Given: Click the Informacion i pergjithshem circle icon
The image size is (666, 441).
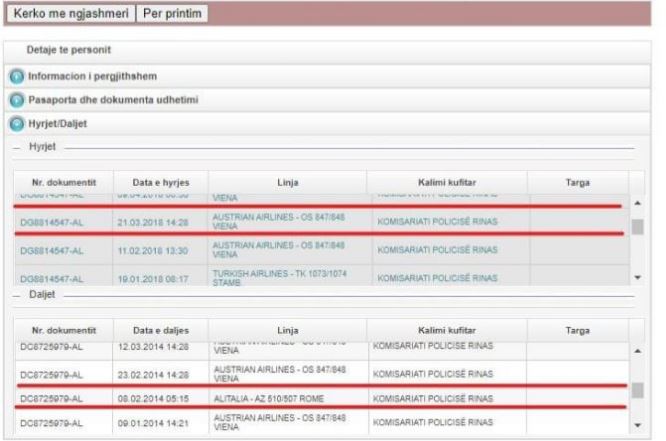Looking at the screenshot, I should coord(17,76).
